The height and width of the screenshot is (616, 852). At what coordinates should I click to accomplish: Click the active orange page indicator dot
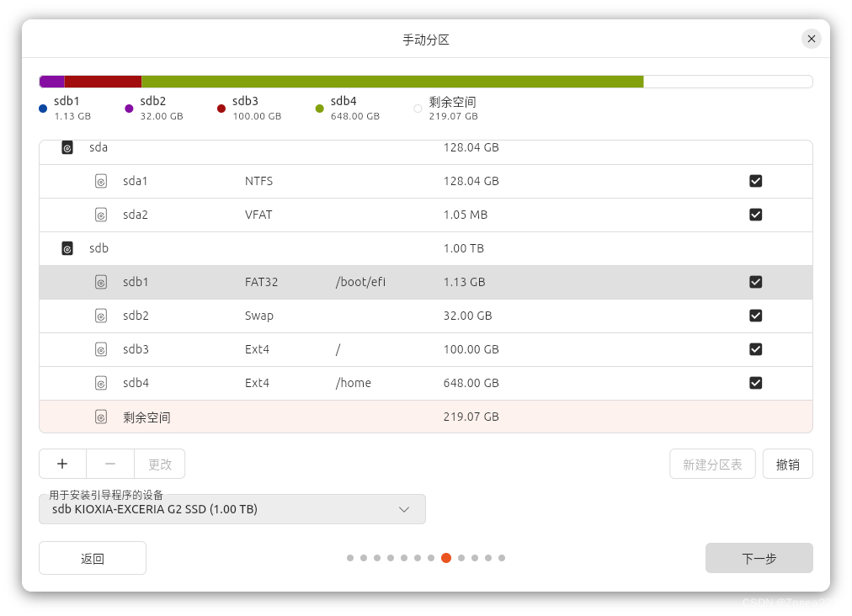coord(446,558)
